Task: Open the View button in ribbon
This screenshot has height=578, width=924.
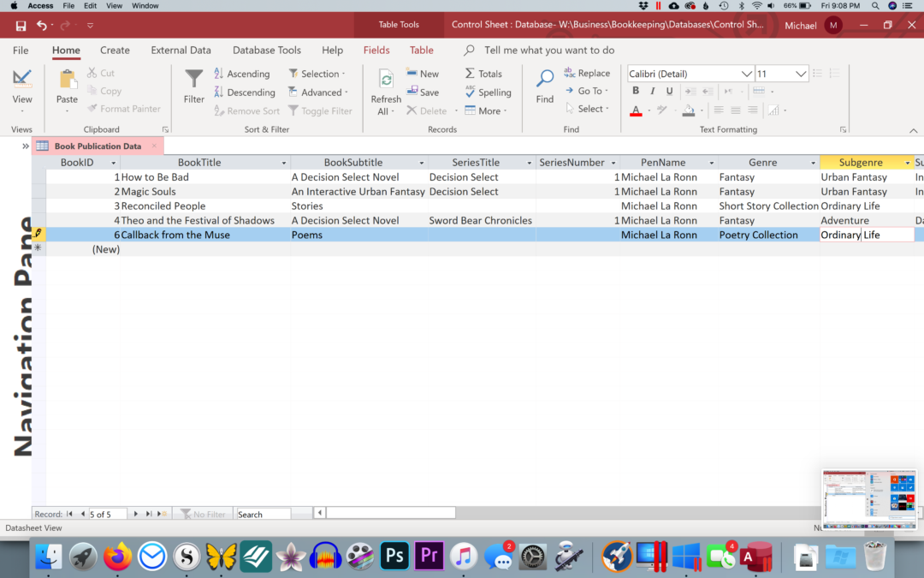Action: (x=21, y=90)
